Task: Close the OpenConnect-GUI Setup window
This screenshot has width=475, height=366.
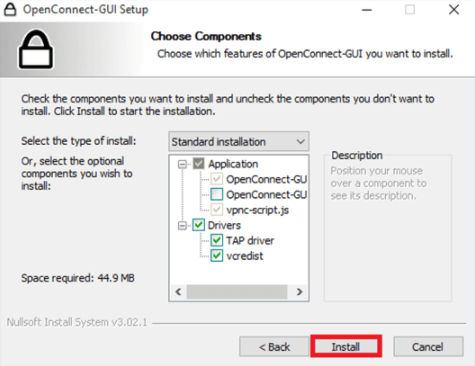Action: tap(454, 10)
